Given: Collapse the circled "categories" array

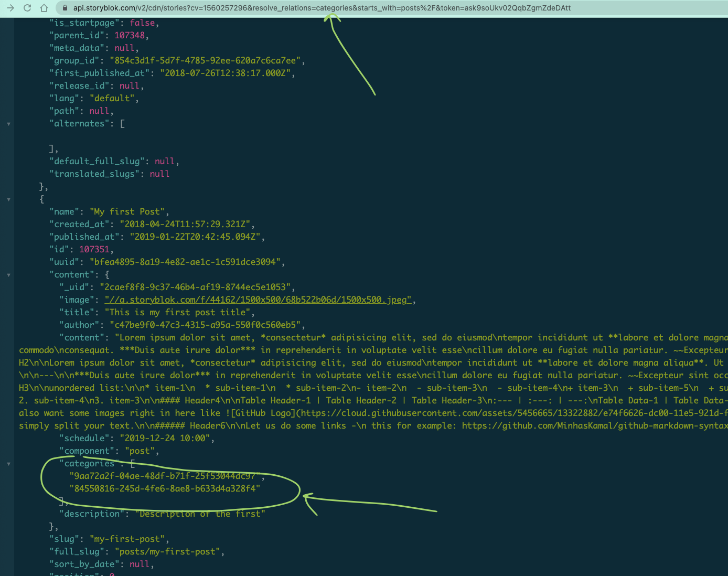Looking at the screenshot, I should [x=8, y=464].
